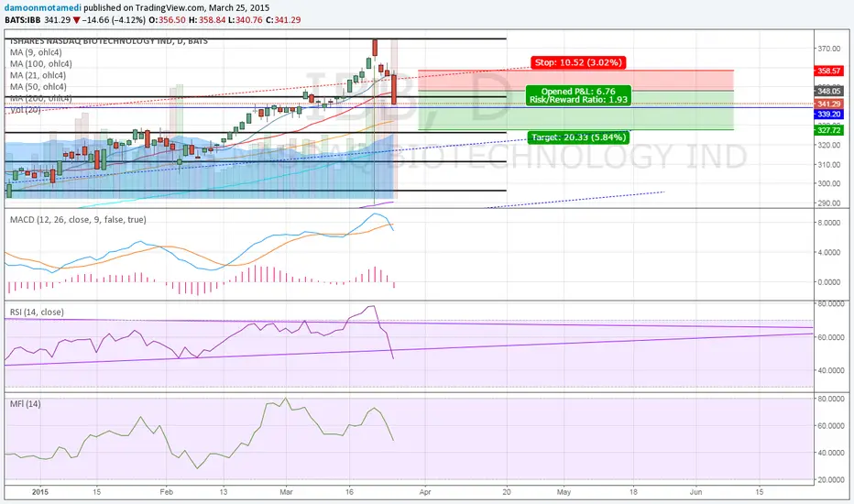Select the MA (50, ohlc4) indicator label

(38, 87)
